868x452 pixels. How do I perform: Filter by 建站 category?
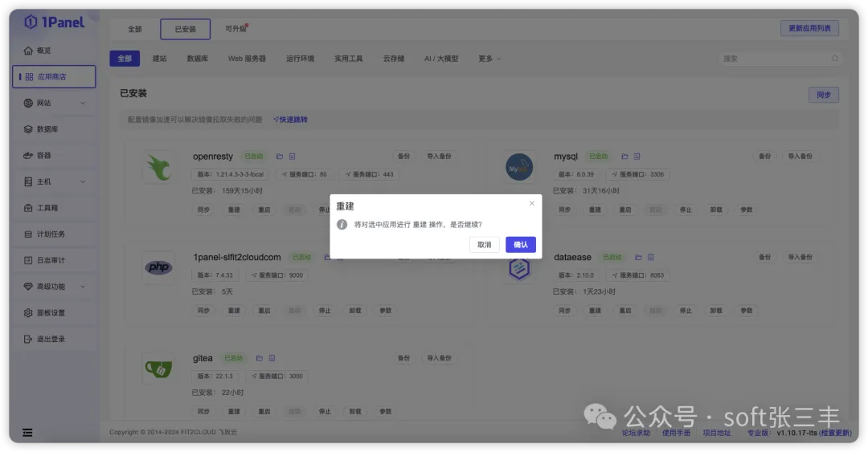(159, 59)
